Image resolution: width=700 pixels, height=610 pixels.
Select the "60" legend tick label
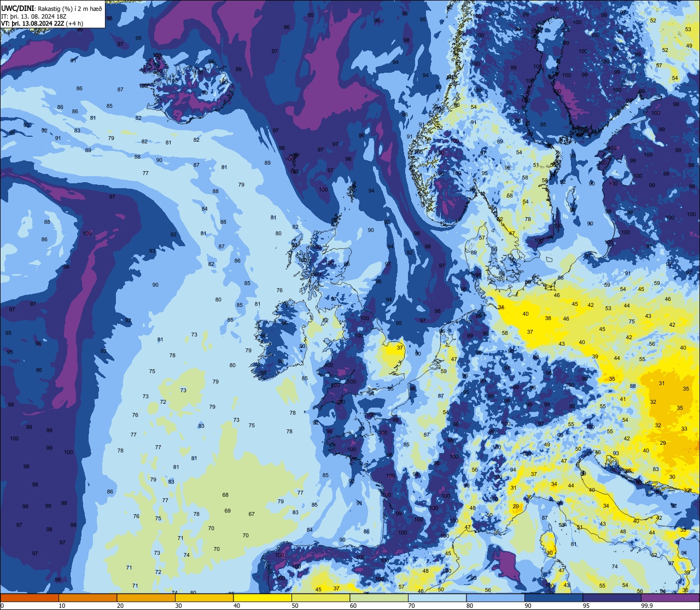point(353,606)
